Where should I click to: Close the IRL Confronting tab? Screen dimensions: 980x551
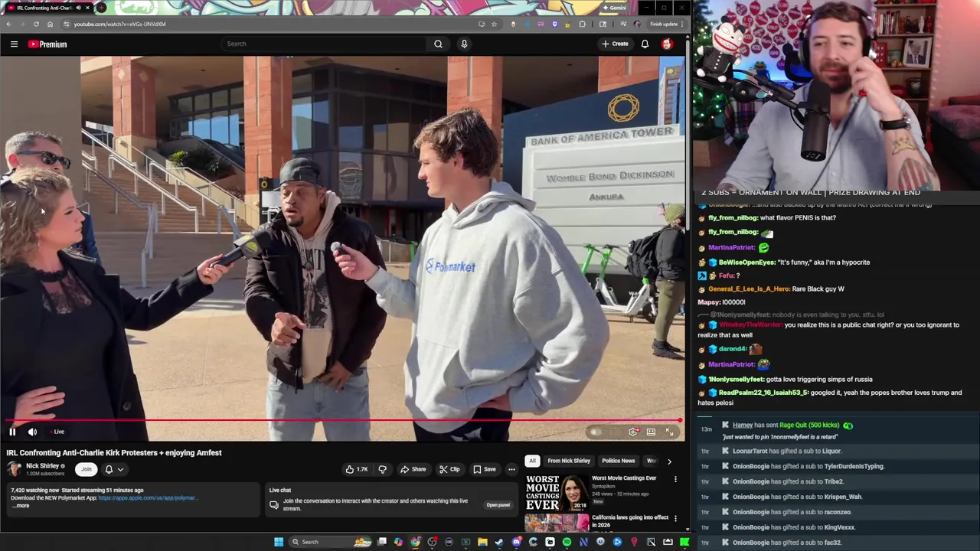87,8
